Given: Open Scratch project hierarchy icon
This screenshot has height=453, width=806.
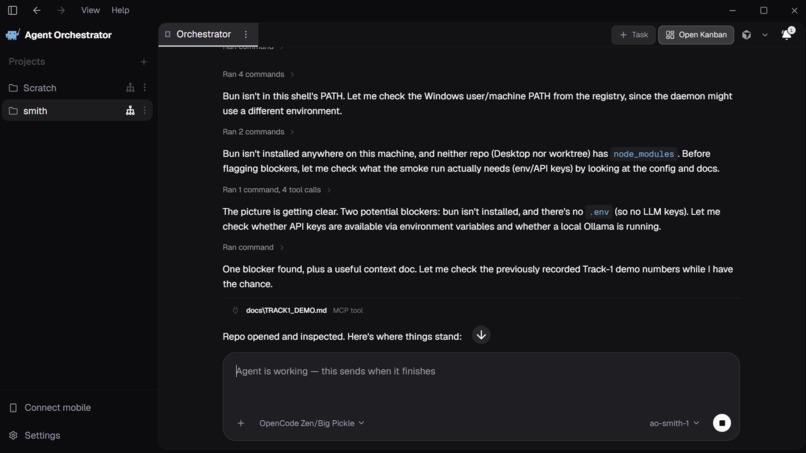Looking at the screenshot, I should [x=130, y=88].
